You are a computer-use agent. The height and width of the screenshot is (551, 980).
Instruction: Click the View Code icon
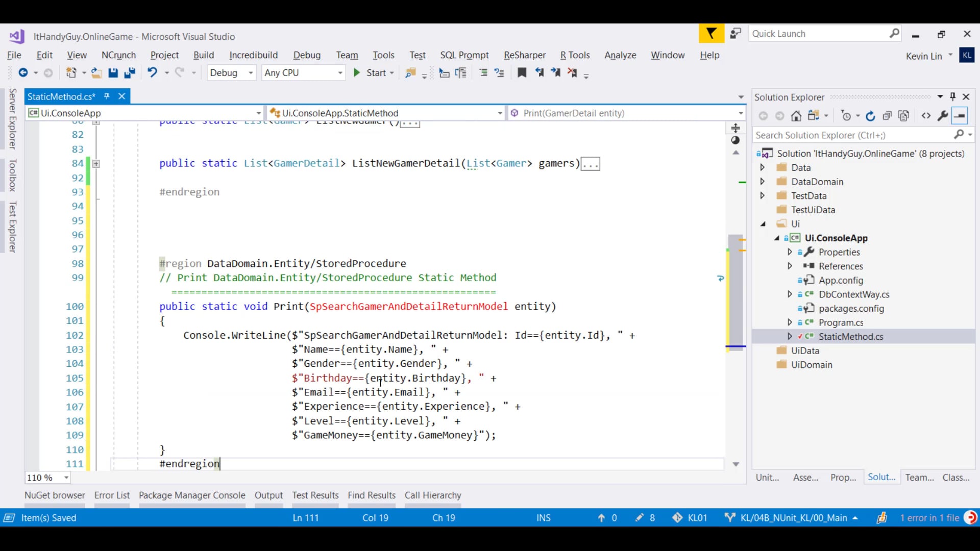pyautogui.click(x=926, y=116)
